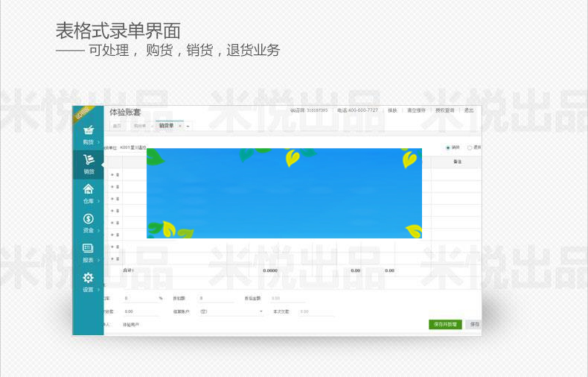Switch to the 购货单 tab
Screen dimensions: 588x377
click(138, 126)
